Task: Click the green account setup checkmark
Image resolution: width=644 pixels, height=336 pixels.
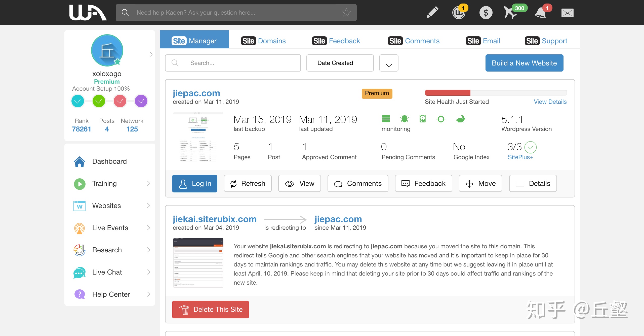Action: [99, 101]
